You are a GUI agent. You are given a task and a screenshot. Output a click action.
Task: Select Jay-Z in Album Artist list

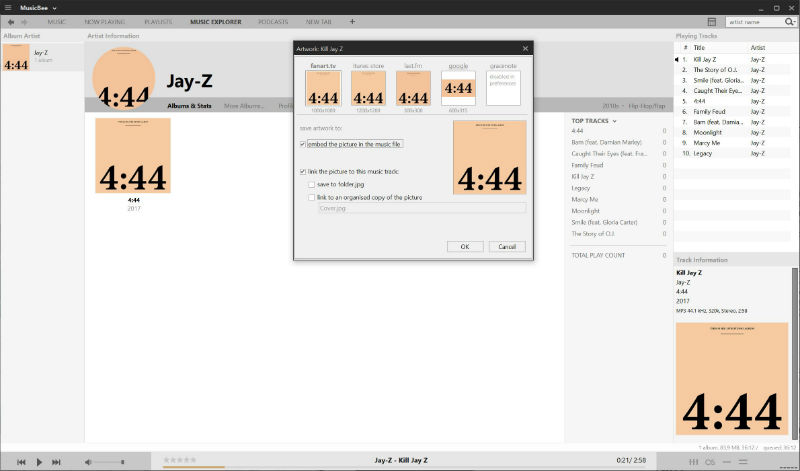[x=42, y=57]
